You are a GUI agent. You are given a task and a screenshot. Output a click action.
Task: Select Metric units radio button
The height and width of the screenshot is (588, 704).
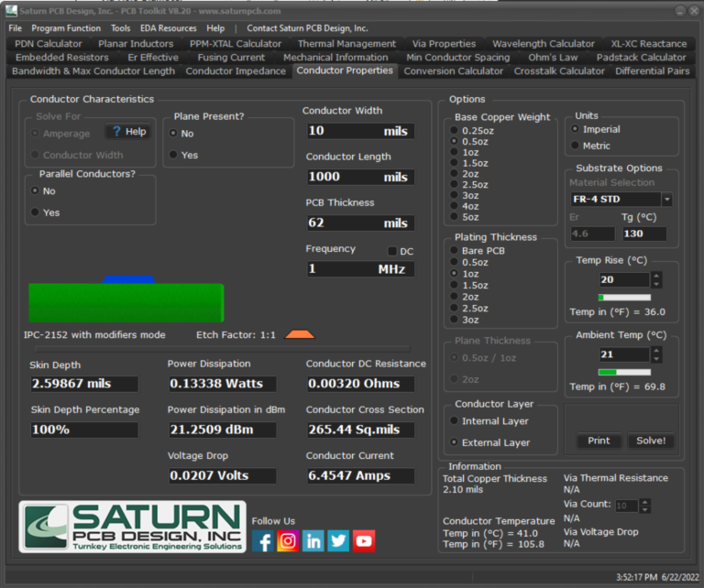point(575,146)
